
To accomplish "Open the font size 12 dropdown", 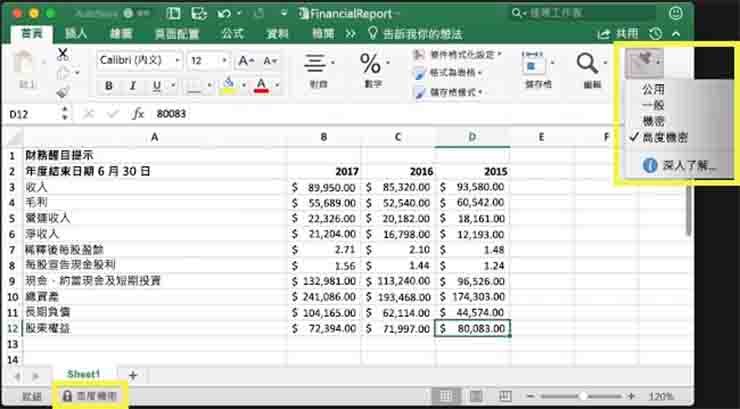I will tap(207, 60).
